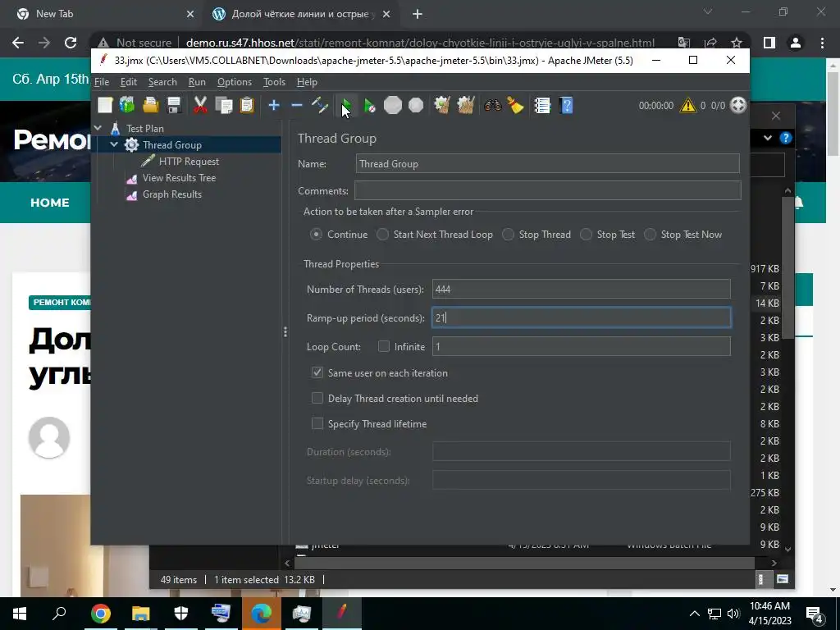Open the Tools menu
Screen dimensions: 840x630
point(274,82)
